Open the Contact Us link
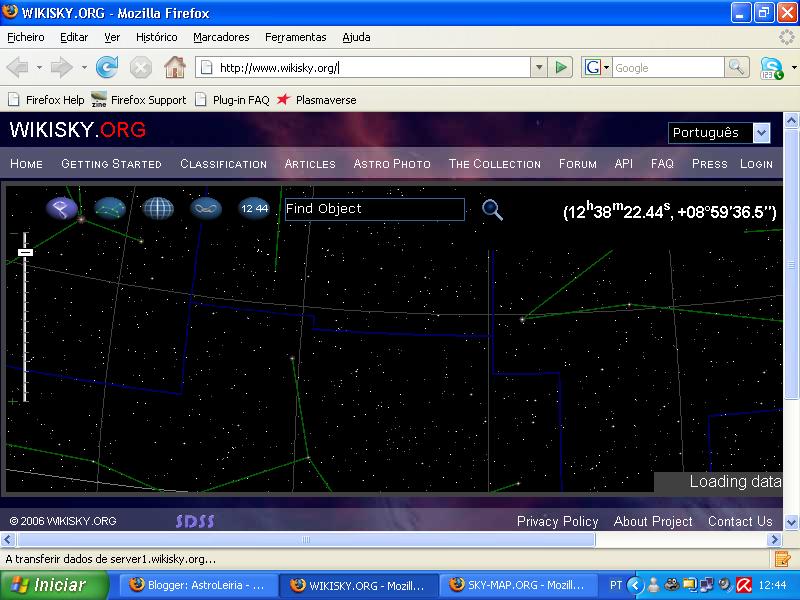This screenshot has width=800, height=600. pos(740,521)
